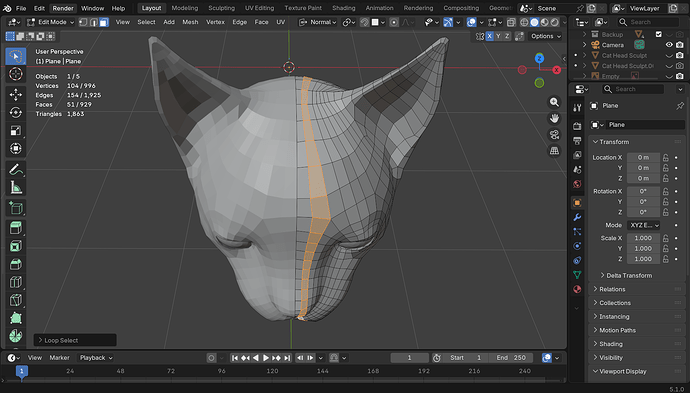Viewport: 690px width, 393px height.
Task: Open the Render menu
Action: pyautogui.click(x=63, y=8)
